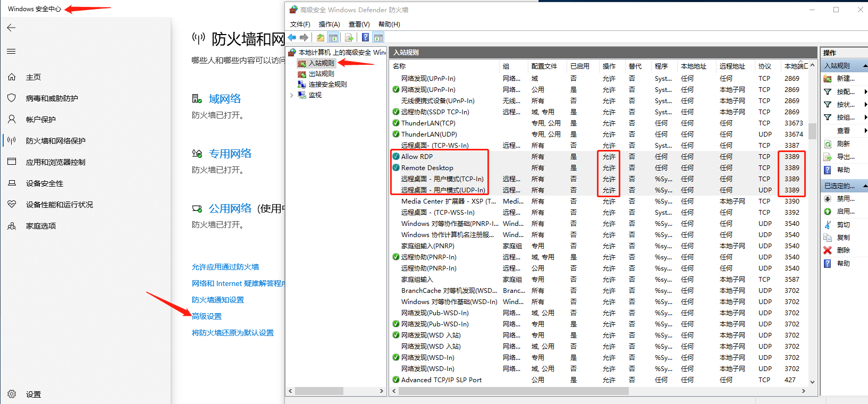Sort rules by the 协议 column header
868x404 pixels.
(768, 66)
